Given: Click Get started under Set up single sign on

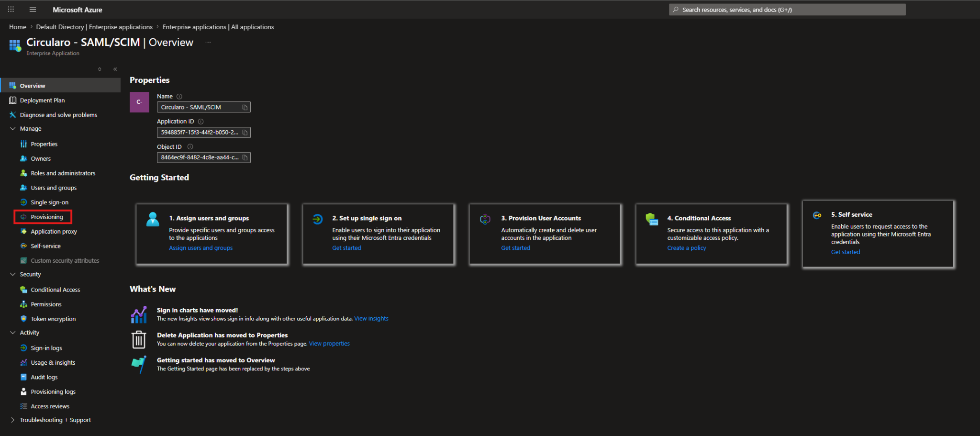Looking at the screenshot, I should point(347,248).
